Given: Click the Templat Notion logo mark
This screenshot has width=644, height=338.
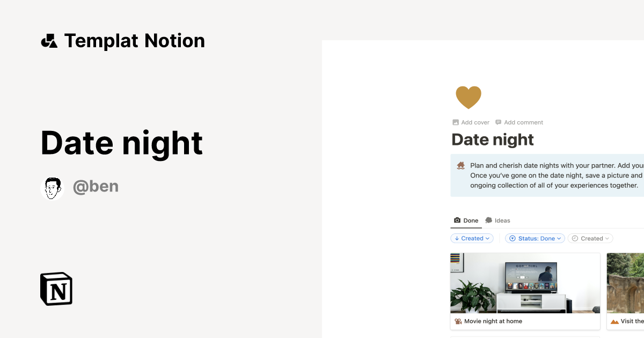Looking at the screenshot, I should click(x=49, y=40).
